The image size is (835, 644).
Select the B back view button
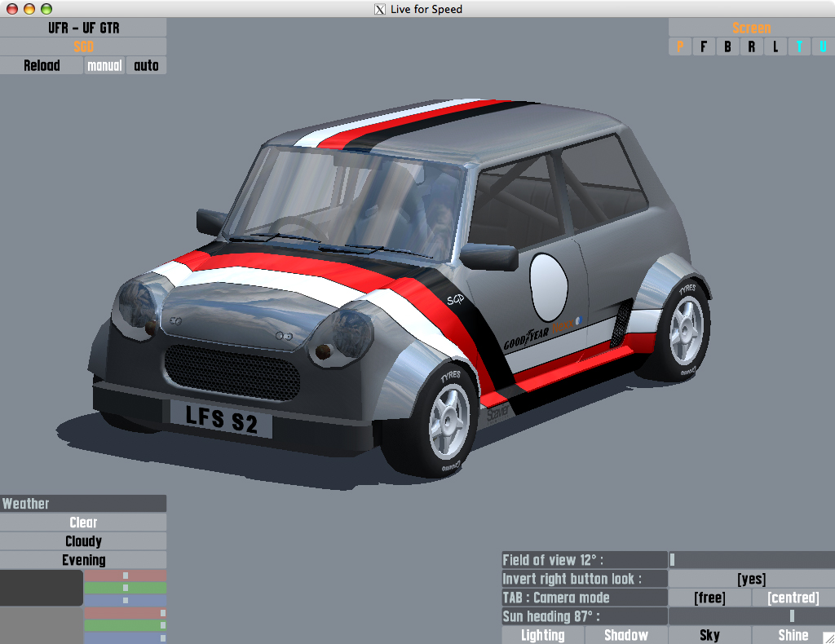click(x=727, y=46)
